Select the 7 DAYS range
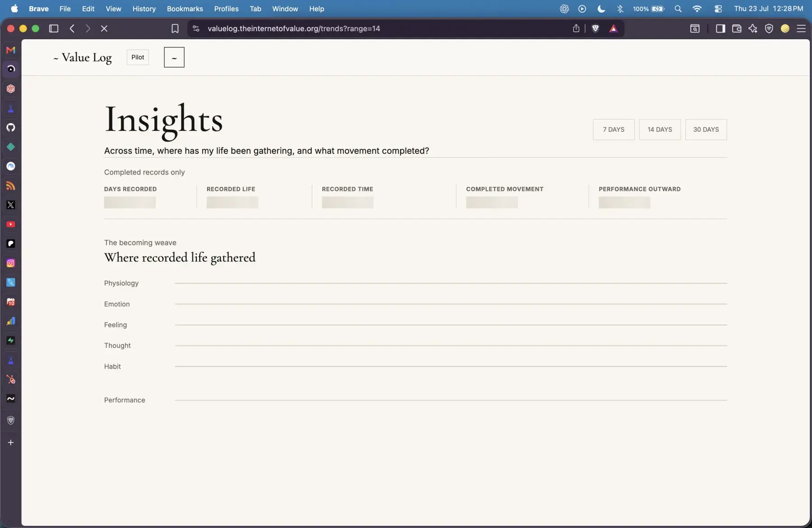812x528 pixels. click(x=614, y=130)
